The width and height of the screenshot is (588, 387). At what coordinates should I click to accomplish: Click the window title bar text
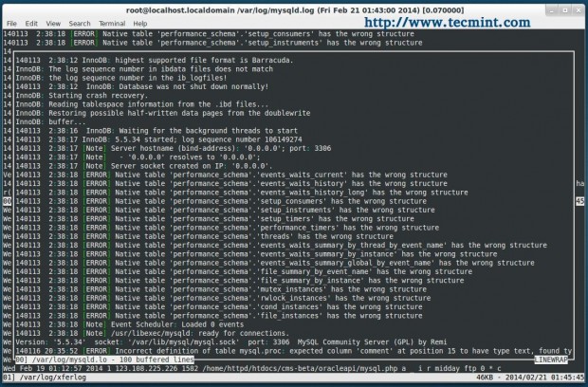(x=295, y=10)
